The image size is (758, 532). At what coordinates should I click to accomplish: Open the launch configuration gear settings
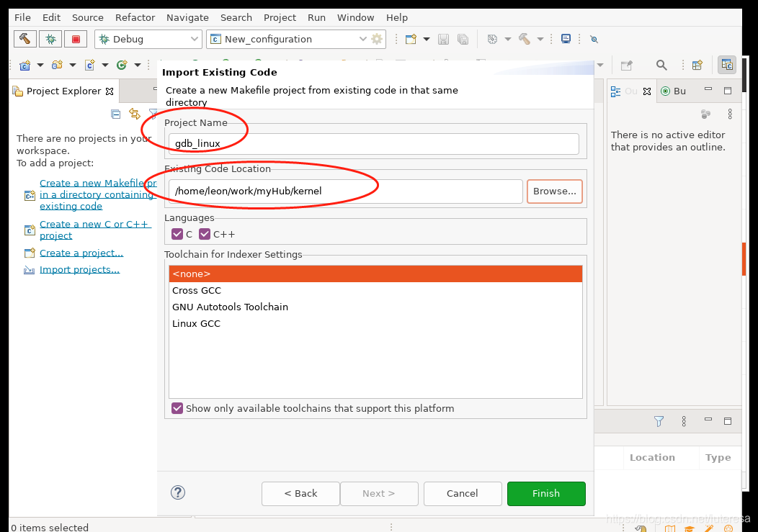click(377, 39)
